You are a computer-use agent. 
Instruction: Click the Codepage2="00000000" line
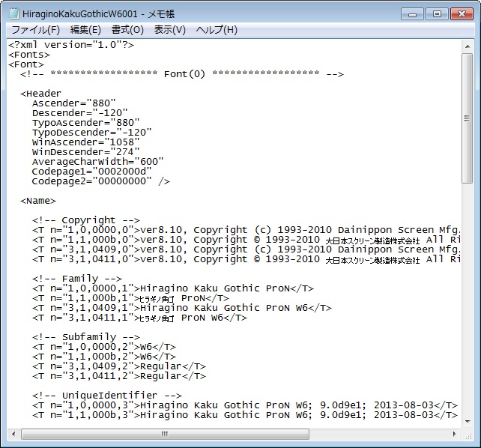pos(101,181)
